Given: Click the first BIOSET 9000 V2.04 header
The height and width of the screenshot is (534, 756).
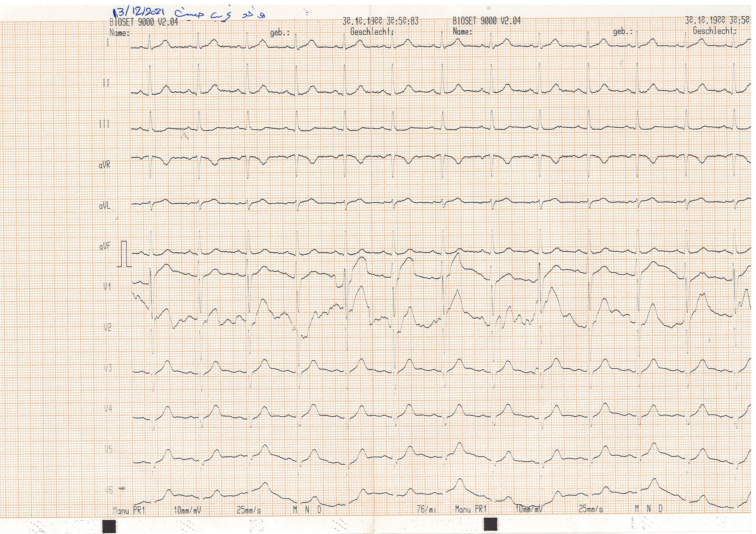Looking at the screenshot, I should coord(144,22).
